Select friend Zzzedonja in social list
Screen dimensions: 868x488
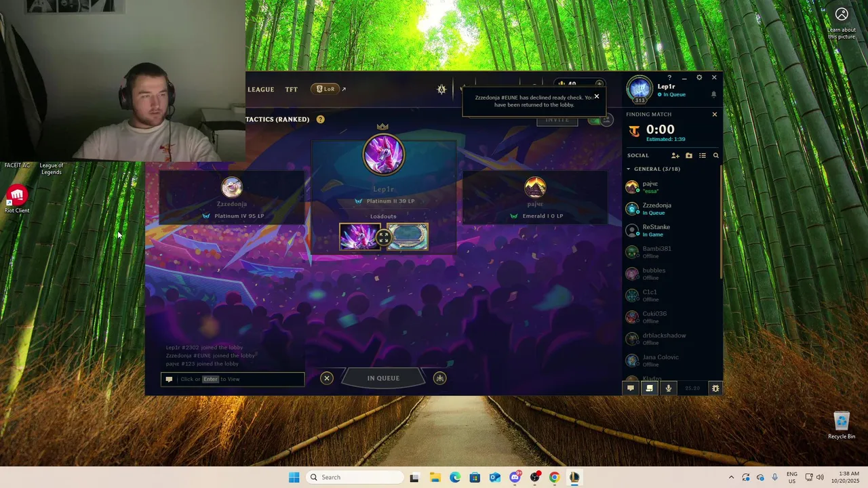pos(671,208)
